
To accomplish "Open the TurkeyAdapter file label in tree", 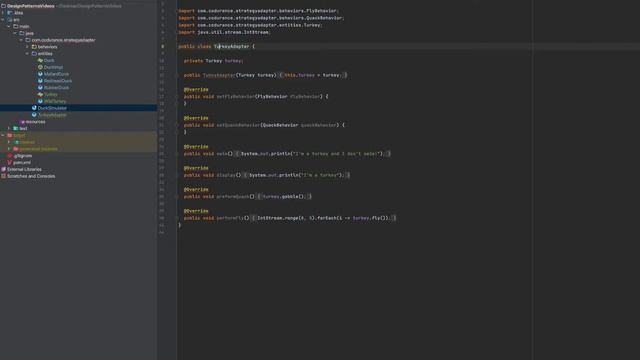I will click(x=52, y=115).
